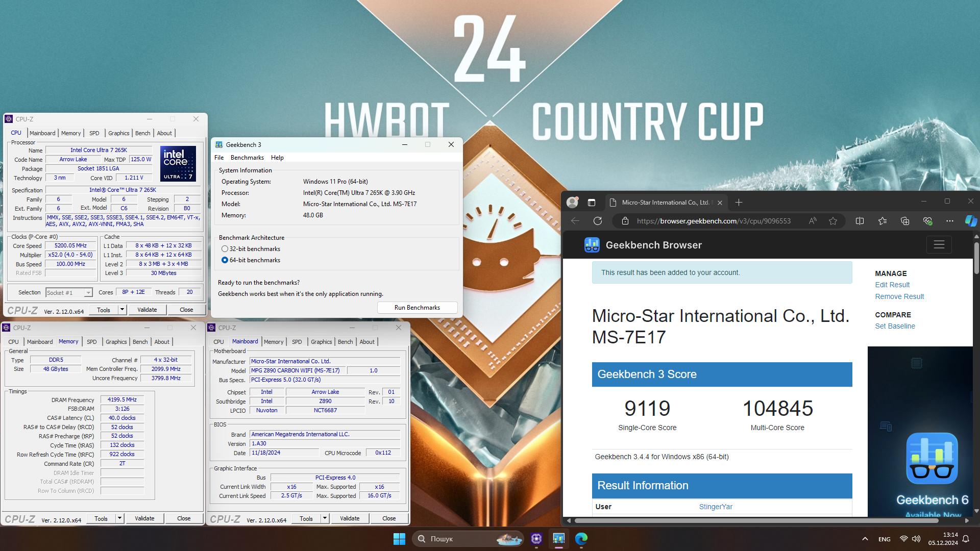Switch to Bench tab in top CPU-Z

pyautogui.click(x=142, y=133)
